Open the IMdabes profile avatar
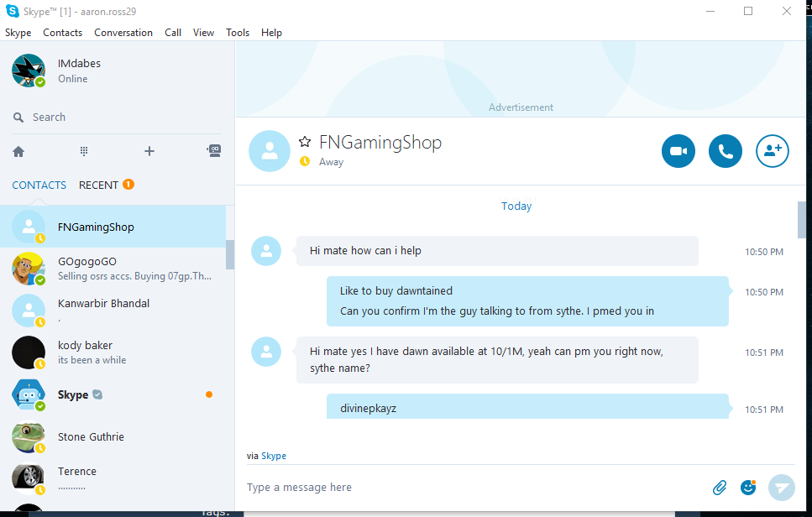The image size is (812, 517). click(29, 70)
